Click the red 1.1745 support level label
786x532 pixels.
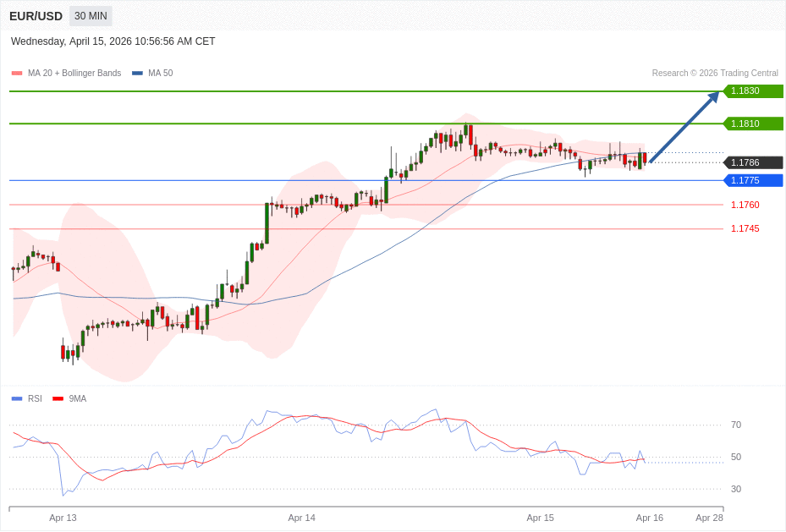(x=745, y=228)
